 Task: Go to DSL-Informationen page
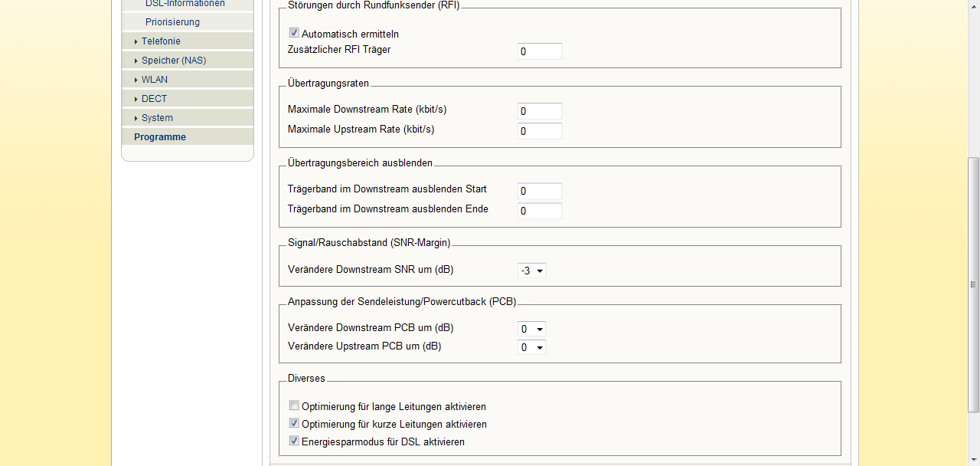(185, 4)
